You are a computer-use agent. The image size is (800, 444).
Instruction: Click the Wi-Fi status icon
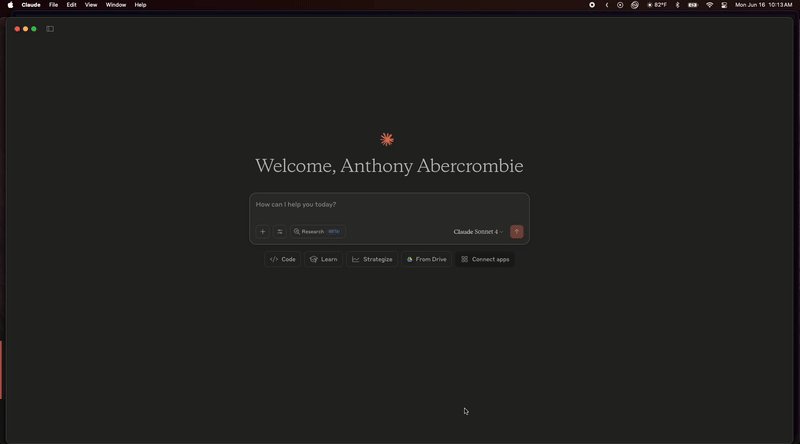tap(709, 5)
